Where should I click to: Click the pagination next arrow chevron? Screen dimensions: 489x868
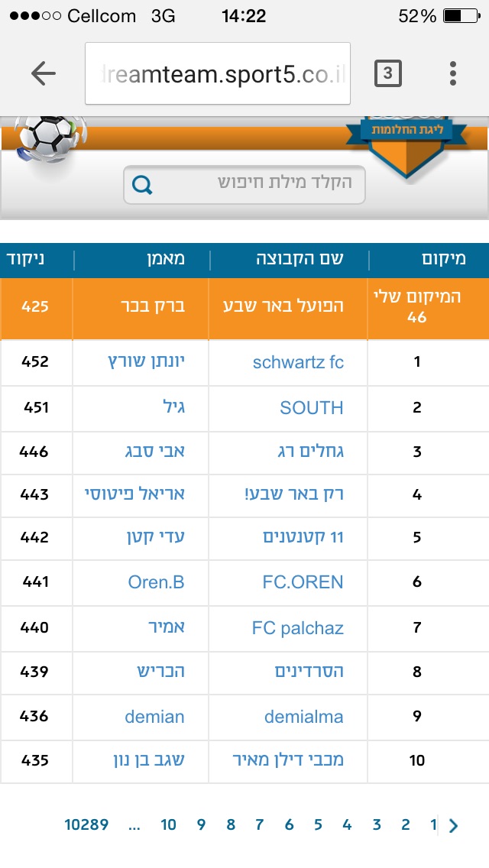(454, 825)
